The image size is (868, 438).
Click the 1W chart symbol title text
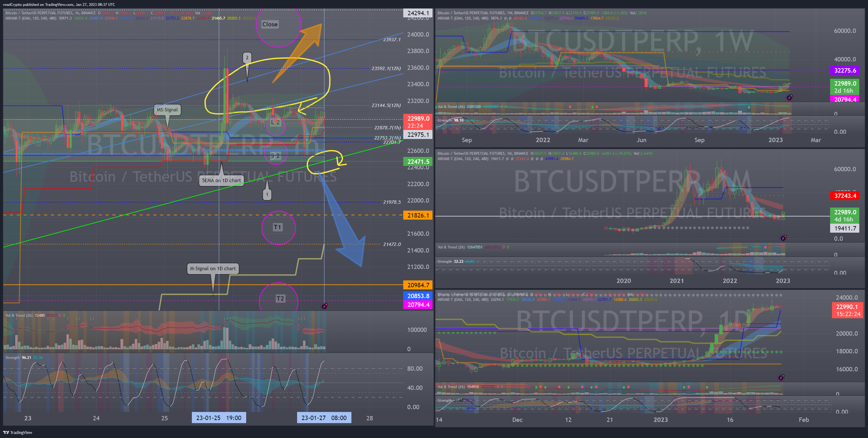click(483, 13)
